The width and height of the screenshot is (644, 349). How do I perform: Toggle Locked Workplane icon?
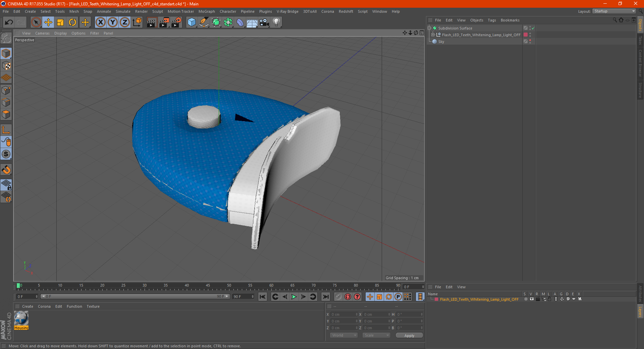click(x=6, y=185)
